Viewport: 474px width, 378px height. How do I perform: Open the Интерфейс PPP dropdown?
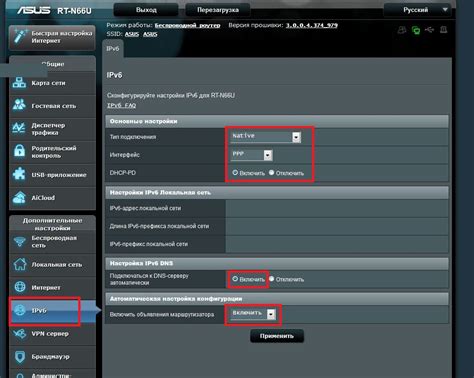point(252,155)
